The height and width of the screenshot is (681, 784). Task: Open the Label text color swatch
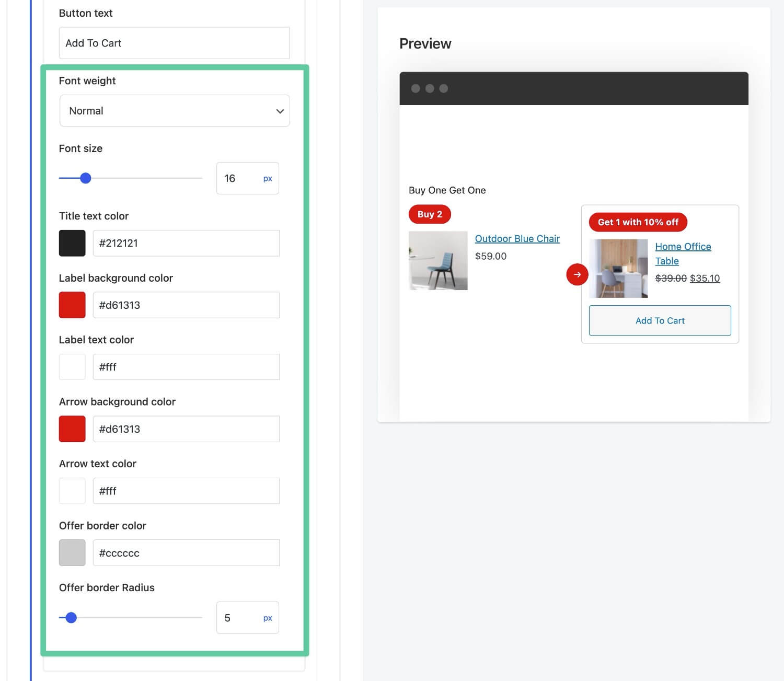point(72,367)
